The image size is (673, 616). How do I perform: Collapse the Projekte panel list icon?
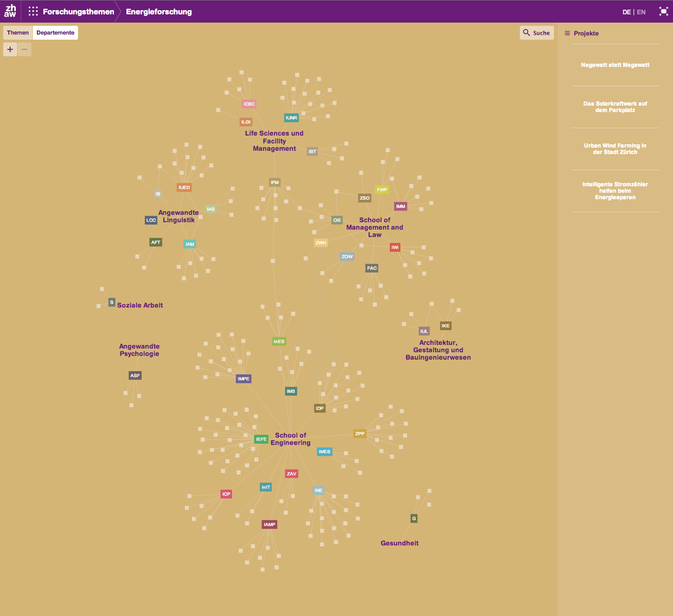coord(567,33)
